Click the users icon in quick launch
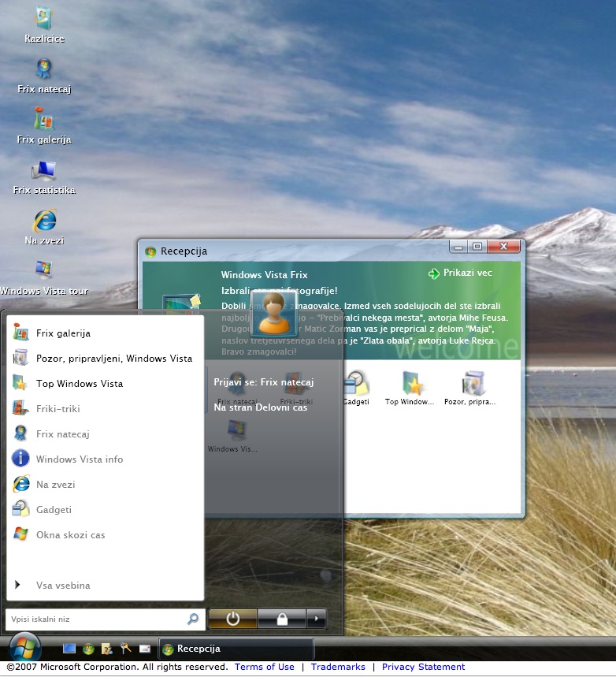The height and width of the screenshot is (677, 616). pos(107,649)
